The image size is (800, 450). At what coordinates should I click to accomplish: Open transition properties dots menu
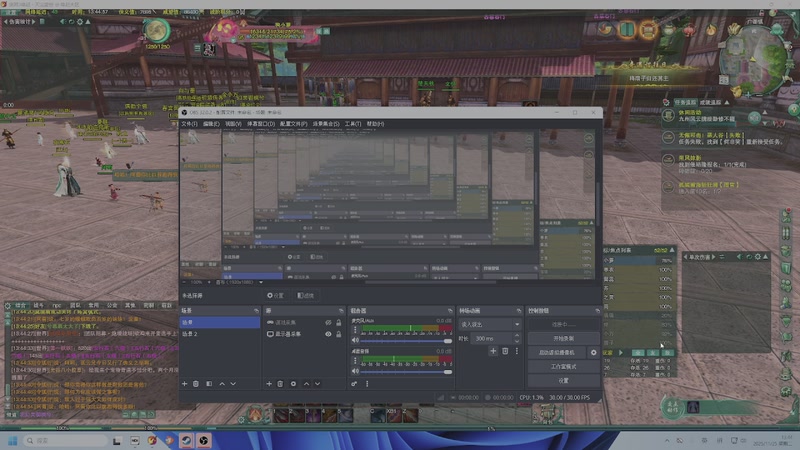pyautogui.click(x=517, y=351)
